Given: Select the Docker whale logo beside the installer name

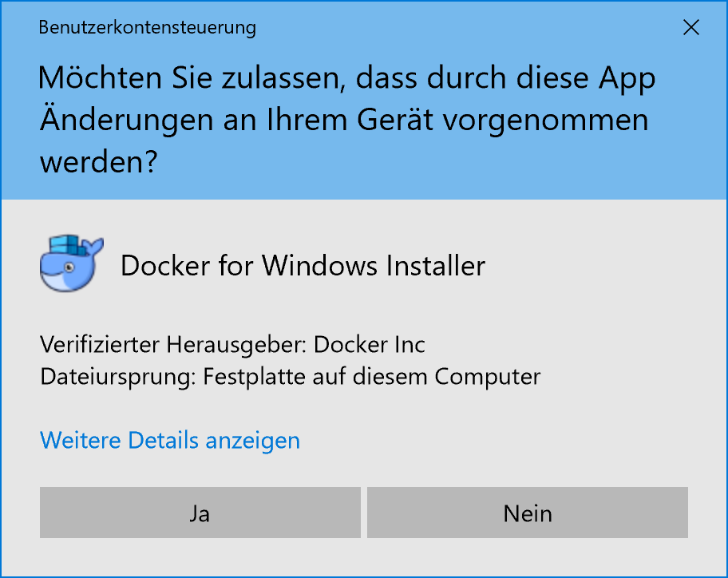Looking at the screenshot, I should click(71, 262).
